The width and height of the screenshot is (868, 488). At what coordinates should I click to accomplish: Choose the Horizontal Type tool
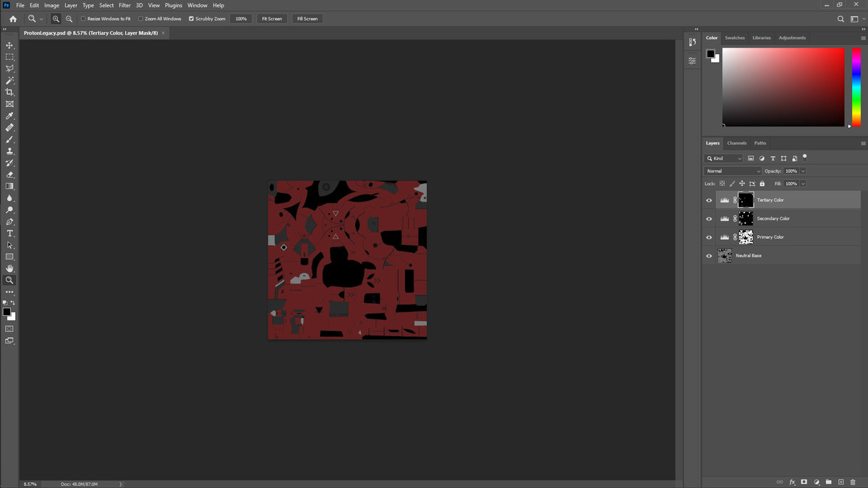[9, 234]
